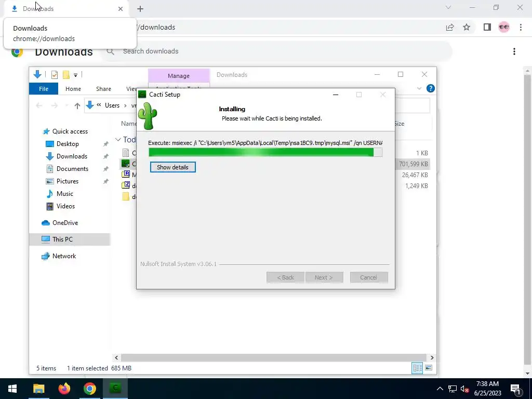The width and height of the screenshot is (532, 399).
Task: Collapse the Today group in the file list
Action: tap(118, 140)
